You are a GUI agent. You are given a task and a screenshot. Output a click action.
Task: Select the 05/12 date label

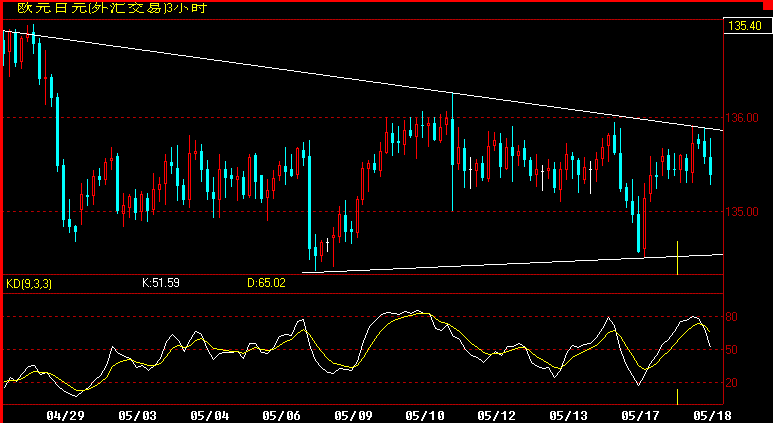496,416
